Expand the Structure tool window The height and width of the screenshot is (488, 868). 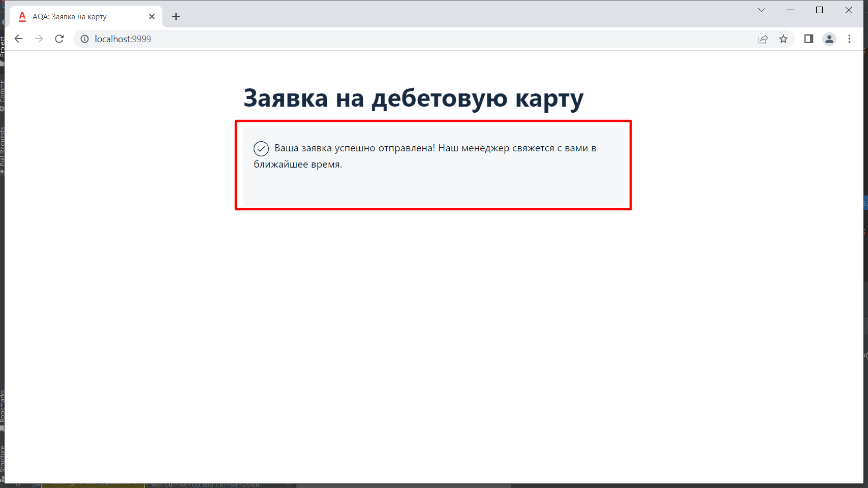3,460
